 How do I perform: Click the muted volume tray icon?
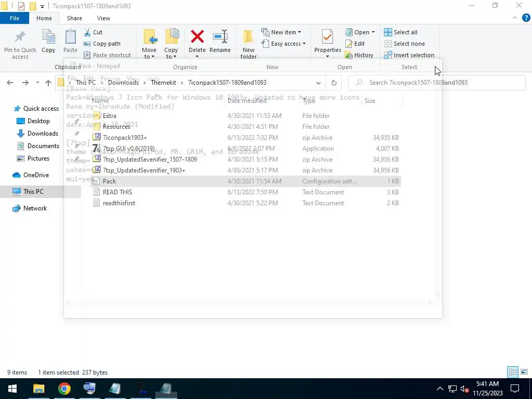point(464,389)
